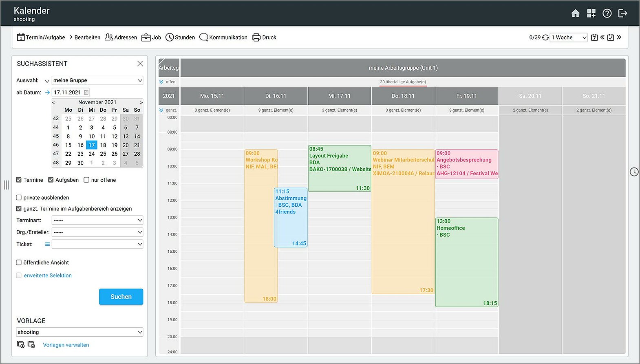Open the shooting Vorlage dropdown
The width and height of the screenshot is (640, 364).
[79, 332]
